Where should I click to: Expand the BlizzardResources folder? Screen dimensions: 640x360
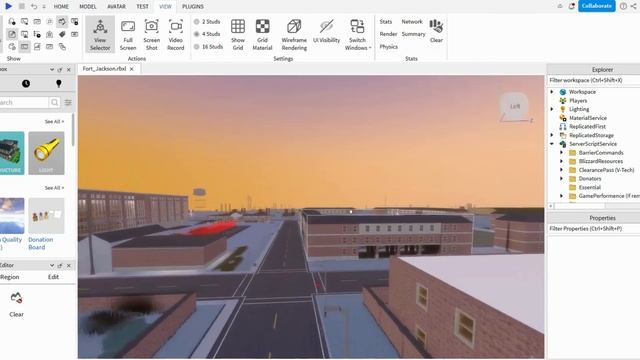tap(561, 161)
